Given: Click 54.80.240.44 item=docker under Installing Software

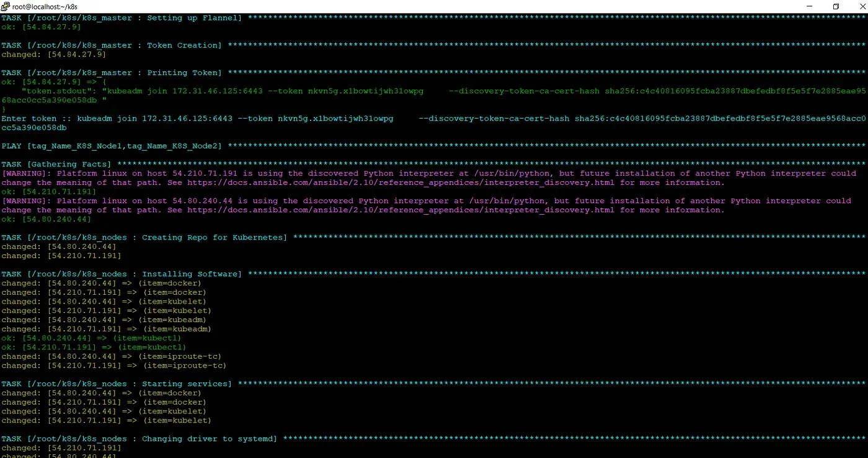Looking at the screenshot, I should [x=102, y=283].
